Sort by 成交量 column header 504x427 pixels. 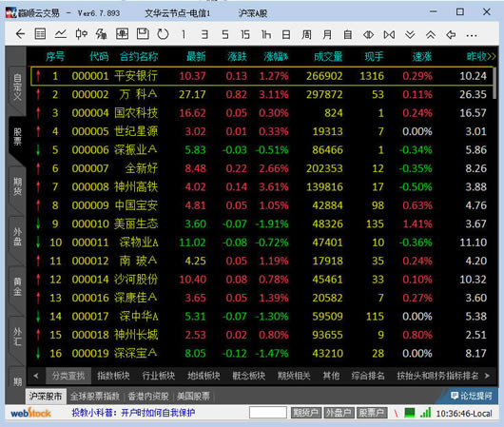click(328, 57)
